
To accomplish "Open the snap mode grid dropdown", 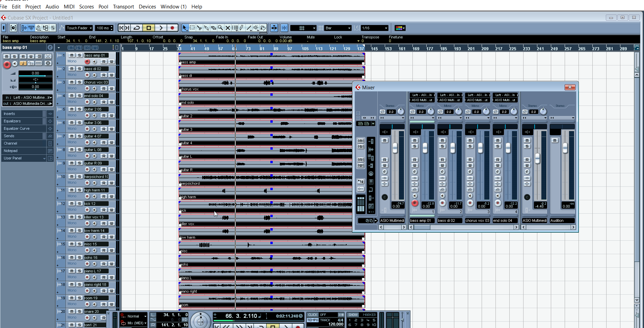I will 303,28.
